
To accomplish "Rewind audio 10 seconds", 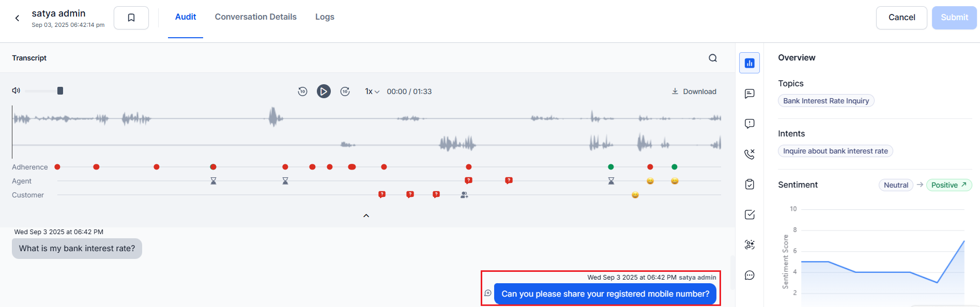I will tap(302, 91).
